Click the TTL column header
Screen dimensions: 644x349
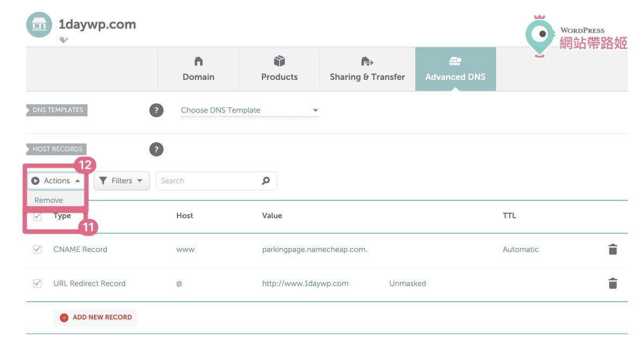tap(509, 216)
